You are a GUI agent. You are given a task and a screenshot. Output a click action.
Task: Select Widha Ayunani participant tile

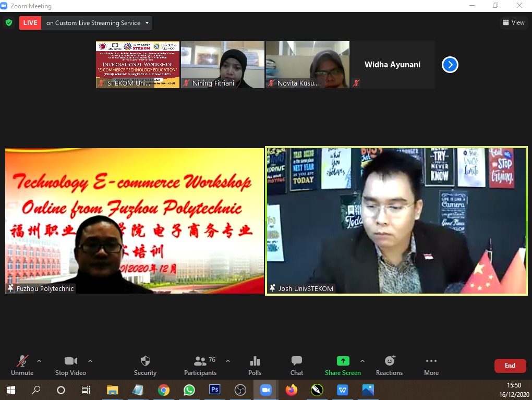click(393, 65)
